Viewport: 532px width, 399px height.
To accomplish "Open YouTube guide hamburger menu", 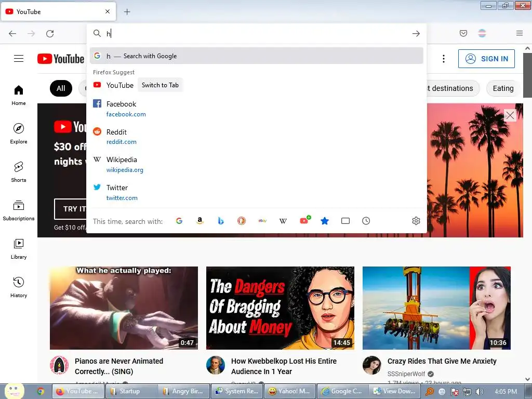I will tap(19, 59).
